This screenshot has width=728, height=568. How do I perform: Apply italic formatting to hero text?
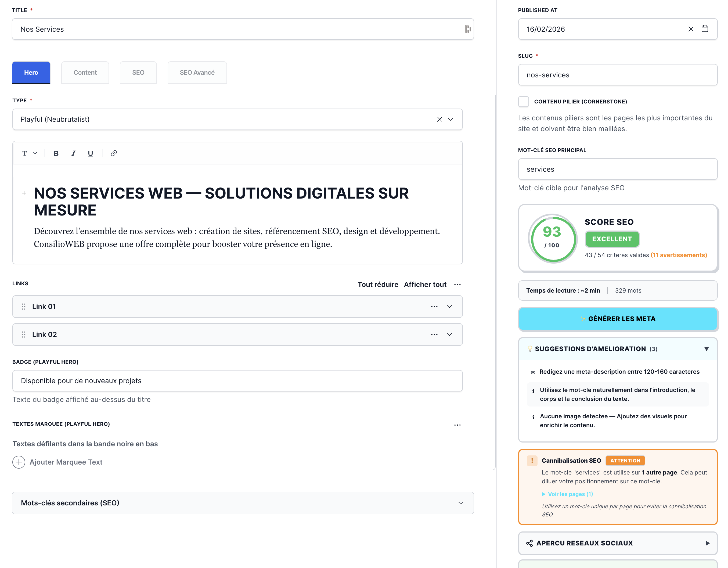coord(73,153)
